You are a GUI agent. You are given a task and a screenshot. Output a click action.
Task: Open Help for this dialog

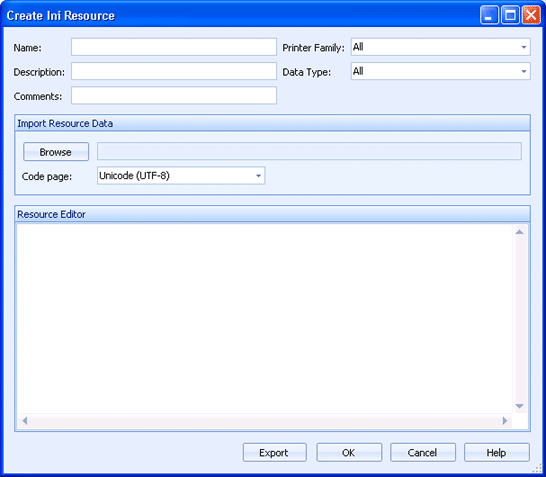pos(497,453)
